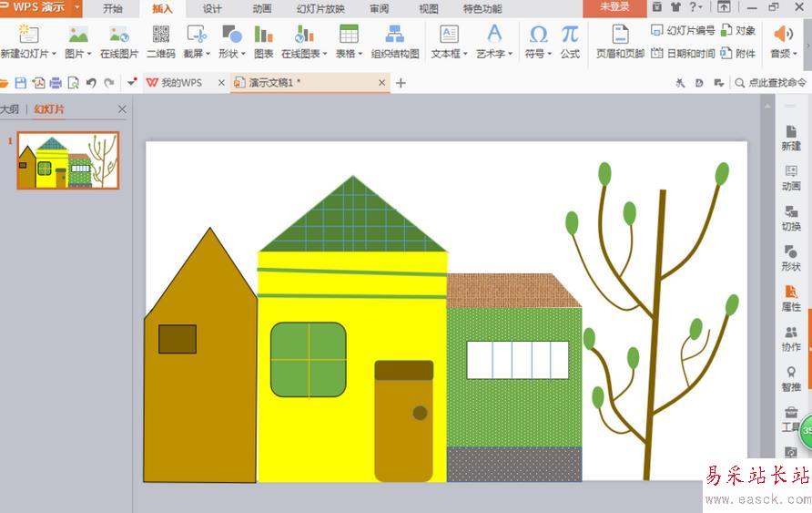
Task: Open 协作 collaboration in right sidebar
Action: (791, 339)
